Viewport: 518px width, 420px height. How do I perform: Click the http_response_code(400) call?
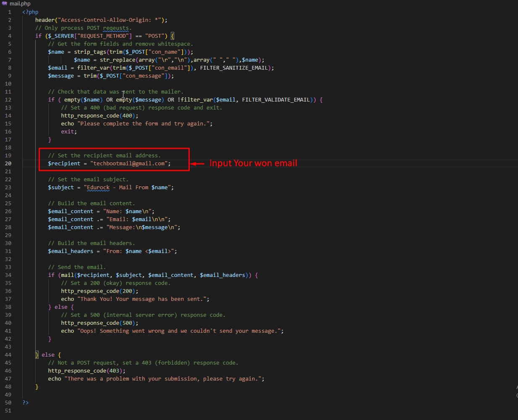point(99,116)
